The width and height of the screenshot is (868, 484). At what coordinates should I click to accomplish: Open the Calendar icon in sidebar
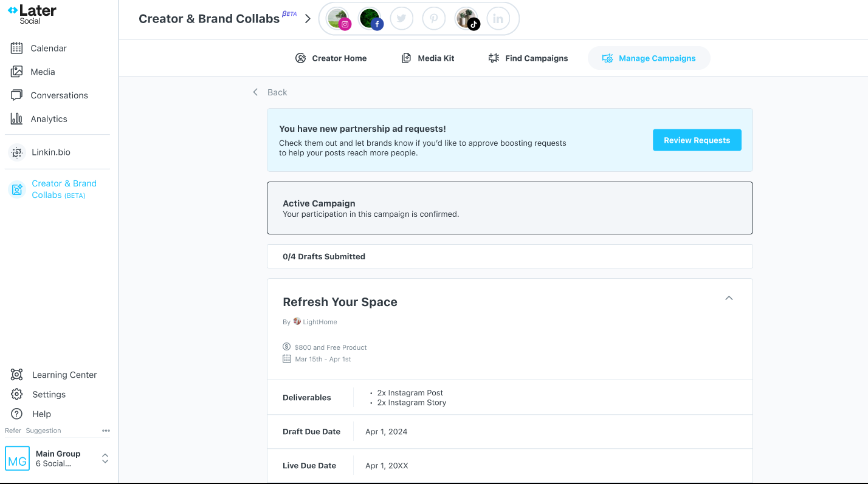16,48
